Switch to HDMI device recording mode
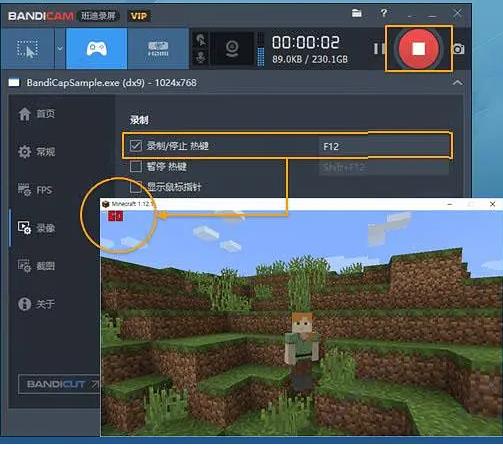Viewport: 503px width, 449px height. pos(158,49)
